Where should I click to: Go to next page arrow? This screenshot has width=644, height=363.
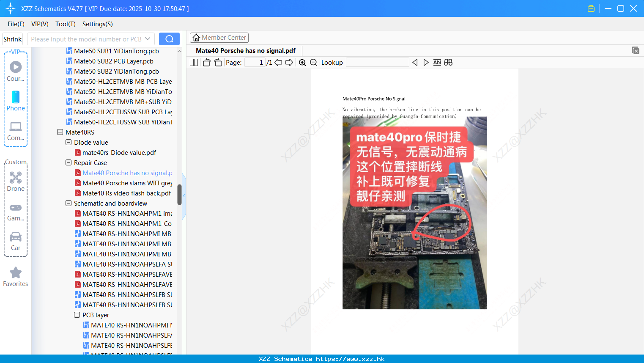click(x=289, y=63)
